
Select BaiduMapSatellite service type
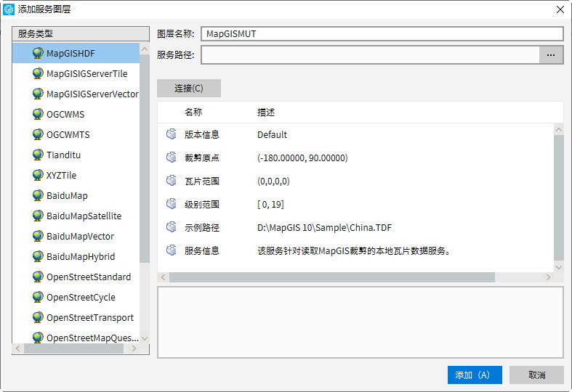[x=76, y=216]
